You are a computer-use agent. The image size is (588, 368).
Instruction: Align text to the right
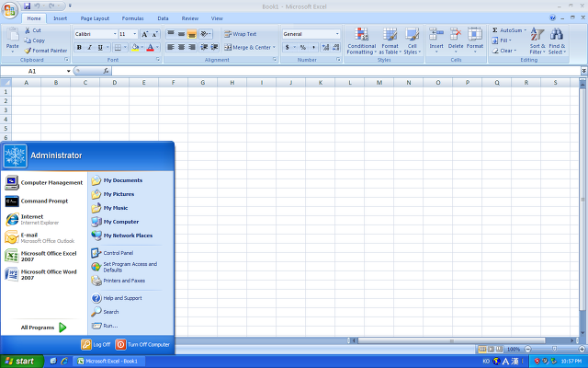click(x=192, y=47)
